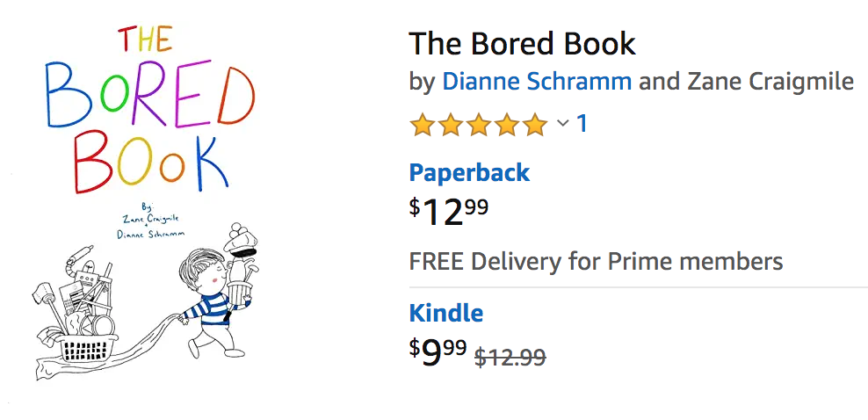Click the middle star of the rating
Screen dimensions: 868x420
[x=479, y=126]
